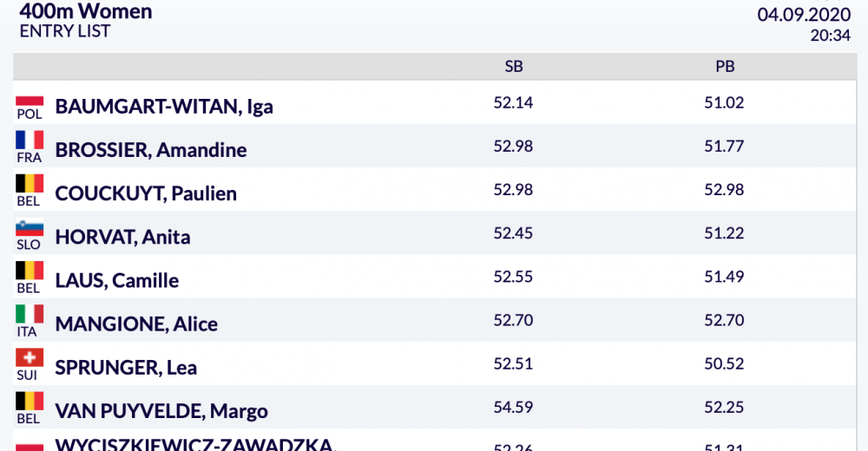Open MANGIONE, Alice entry
868x451 pixels.
136,324
